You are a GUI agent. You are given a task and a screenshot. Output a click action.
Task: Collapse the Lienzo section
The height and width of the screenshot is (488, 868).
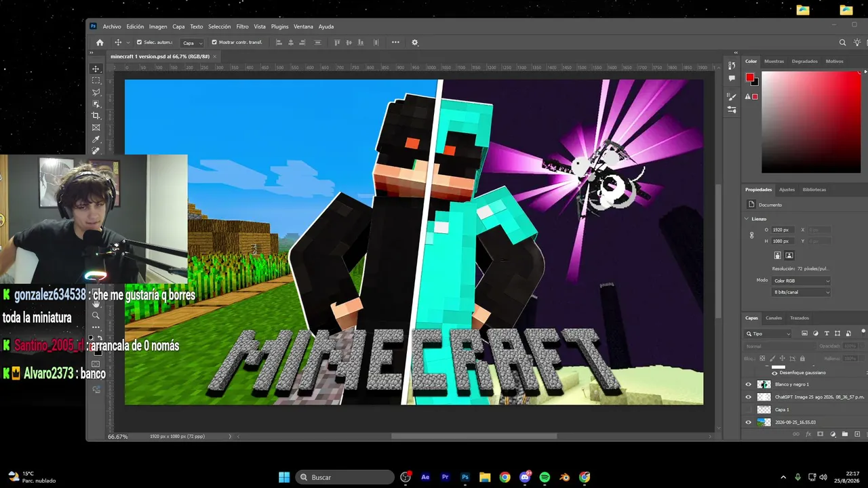tap(747, 219)
